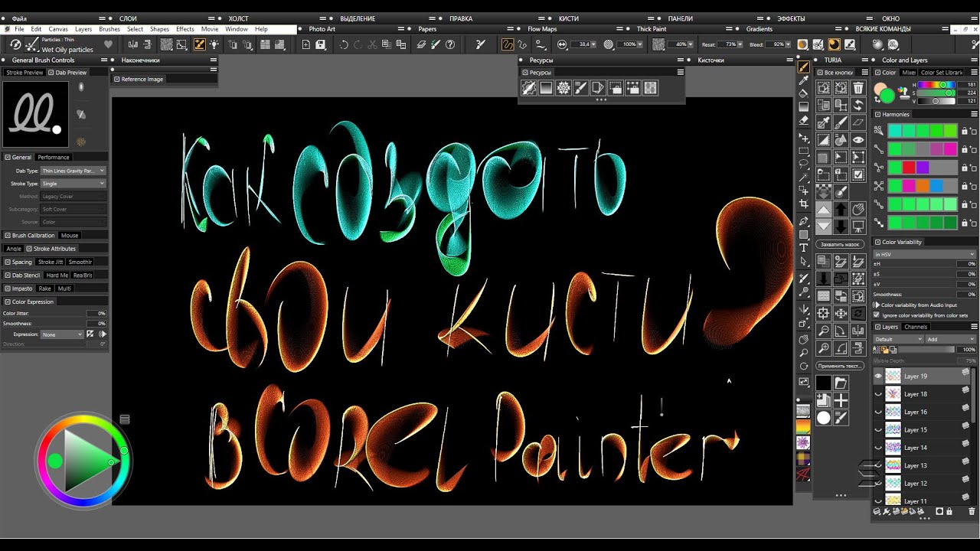
Task: Adjust the H hue slider
Action: pyautogui.click(x=936, y=85)
